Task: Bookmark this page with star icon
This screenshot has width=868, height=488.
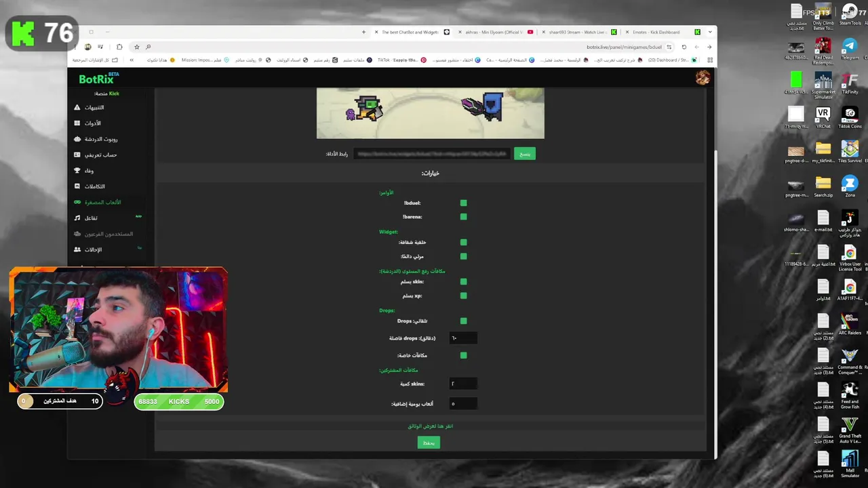Action: (136, 47)
